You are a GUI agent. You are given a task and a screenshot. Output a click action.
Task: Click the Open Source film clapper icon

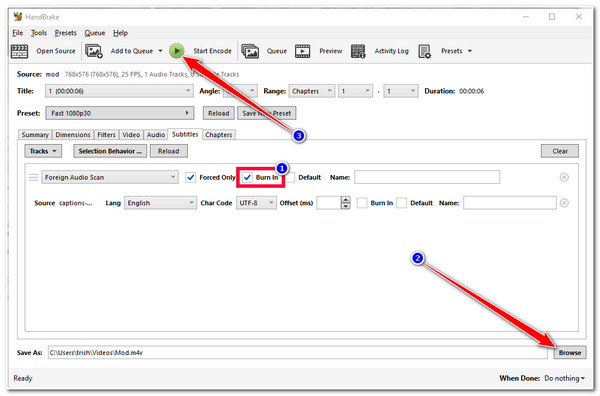click(x=20, y=51)
